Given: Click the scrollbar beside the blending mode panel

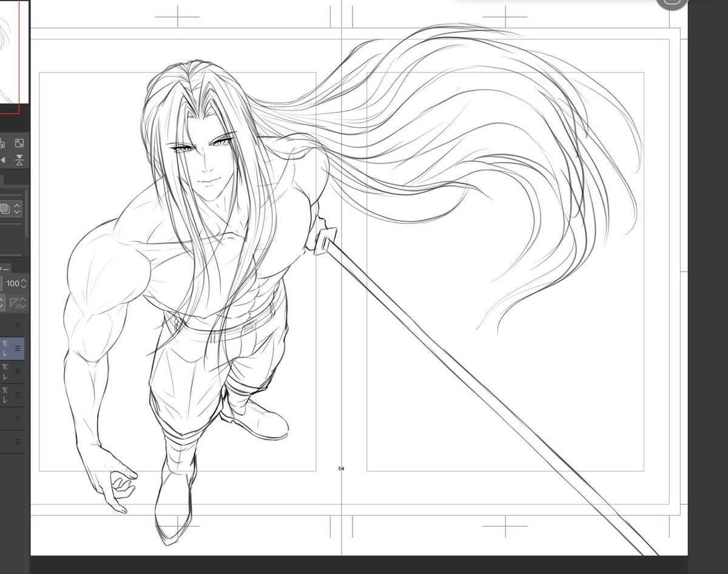Looking at the screenshot, I should (27, 212).
